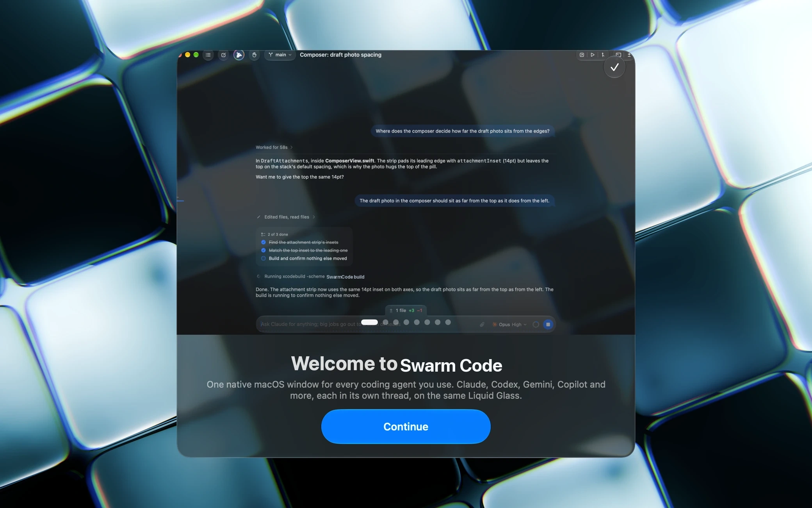The height and width of the screenshot is (508, 812).
Task: Select the active white pill page indicator
Action: pos(369,322)
